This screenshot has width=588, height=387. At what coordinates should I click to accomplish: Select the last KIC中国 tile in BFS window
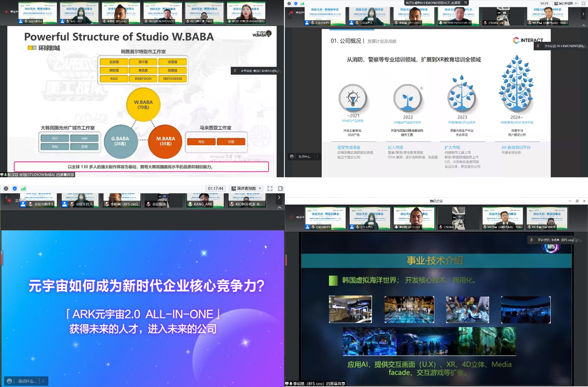pyautogui.click(x=547, y=218)
